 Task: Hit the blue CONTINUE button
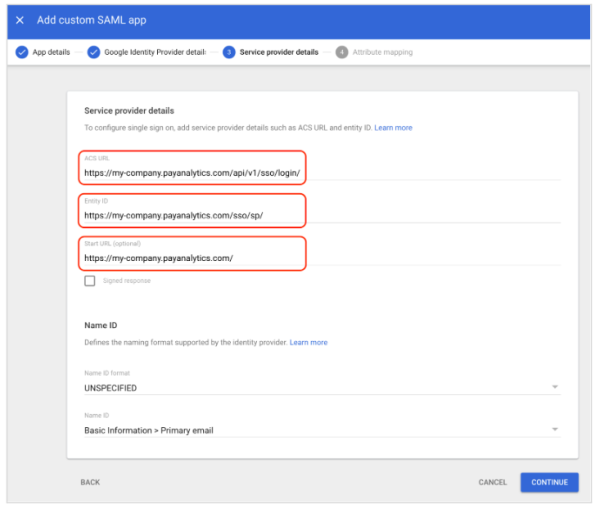pyautogui.click(x=549, y=482)
